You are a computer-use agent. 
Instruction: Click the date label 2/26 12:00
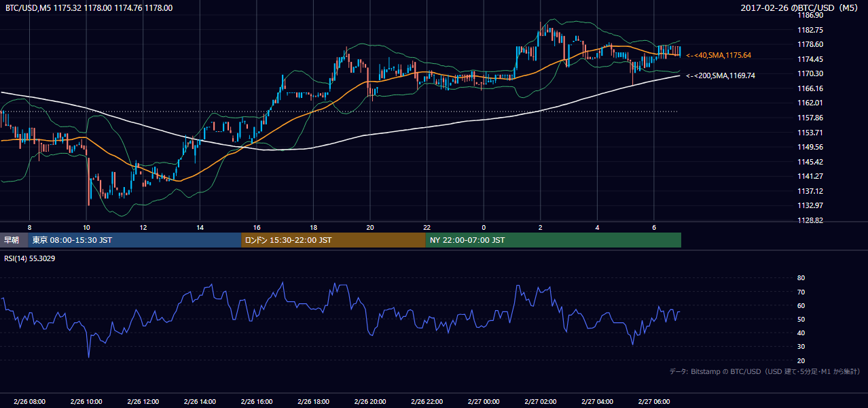pos(143,402)
